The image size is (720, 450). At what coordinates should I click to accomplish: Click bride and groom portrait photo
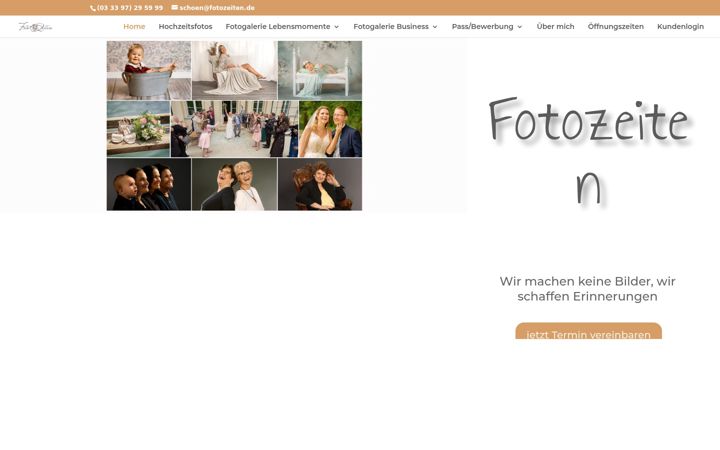coord(331,129)
